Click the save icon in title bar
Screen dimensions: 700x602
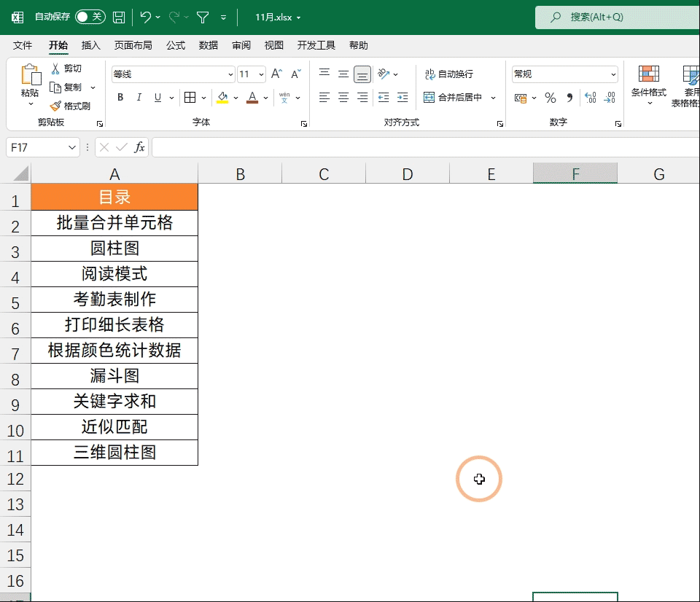[119, 17]
